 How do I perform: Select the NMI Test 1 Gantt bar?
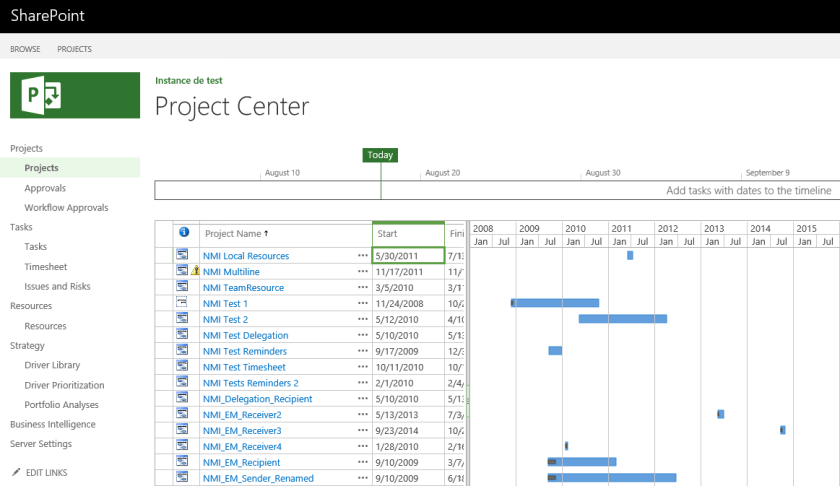556,303
